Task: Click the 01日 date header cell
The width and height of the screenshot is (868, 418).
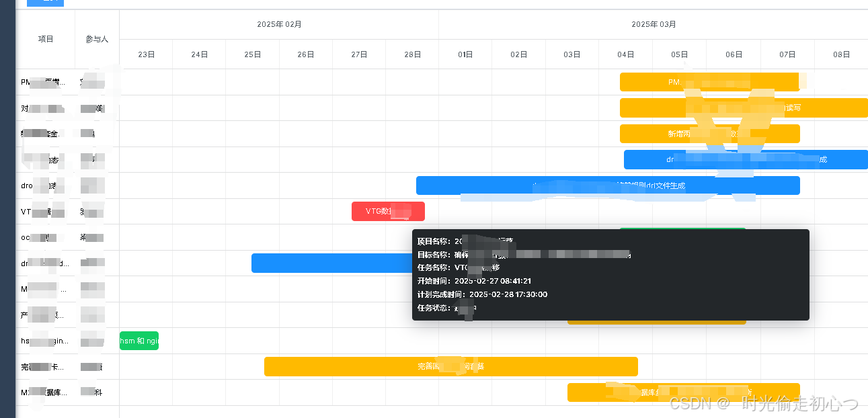Action: click(x=465, y=54)
